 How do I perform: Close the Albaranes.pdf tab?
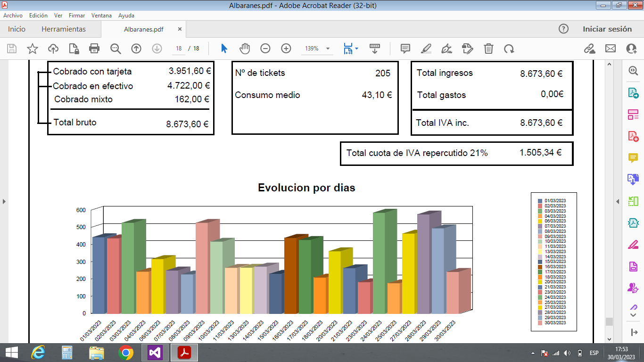[x=180, y=29]
